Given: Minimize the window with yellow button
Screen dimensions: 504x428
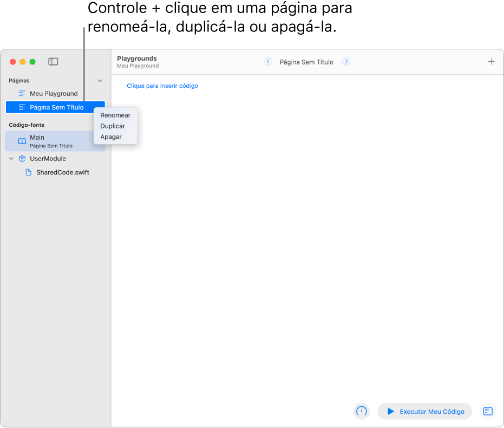Looking at the screenshot, I should (23, 62).
